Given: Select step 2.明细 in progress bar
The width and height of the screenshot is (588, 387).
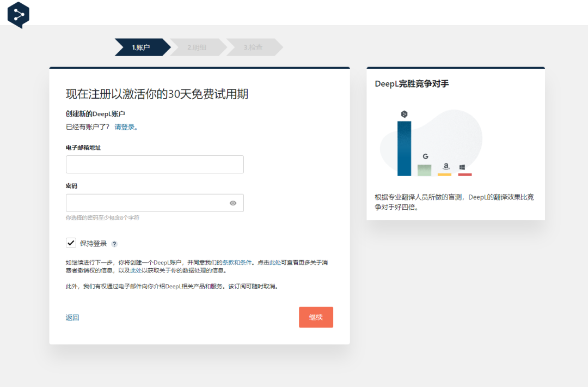Looking at the screenshot, I should (x=198, y=47).
